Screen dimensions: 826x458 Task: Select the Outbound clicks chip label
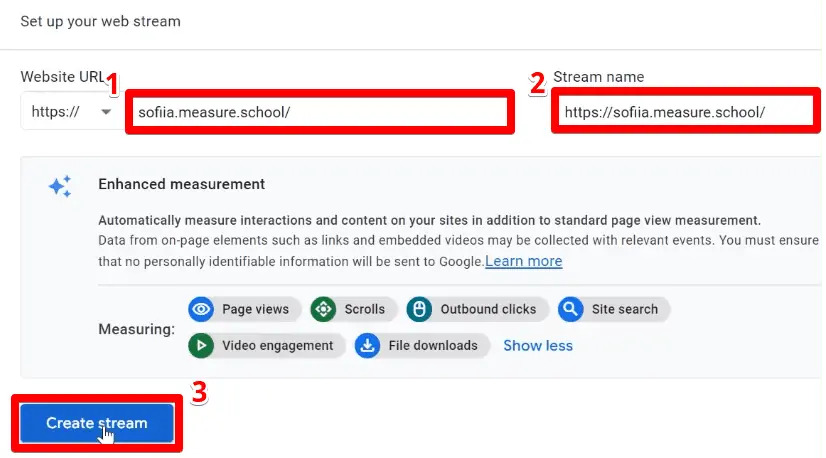[488, 309]
